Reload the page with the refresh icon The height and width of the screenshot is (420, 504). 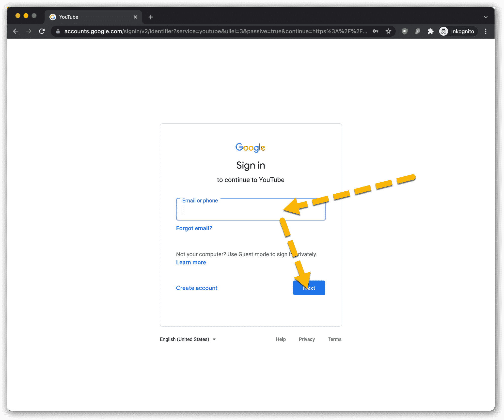(42, 31)
